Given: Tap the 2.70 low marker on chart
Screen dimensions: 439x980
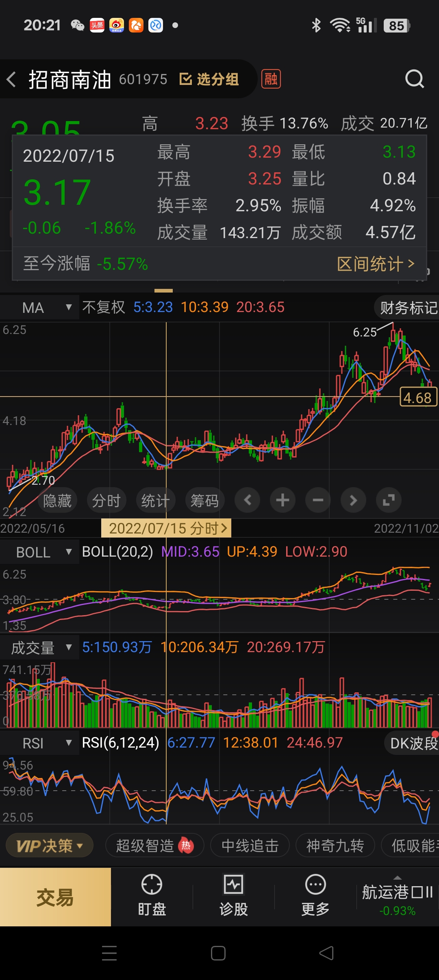Looking at the screenshot, I should 43,480.
